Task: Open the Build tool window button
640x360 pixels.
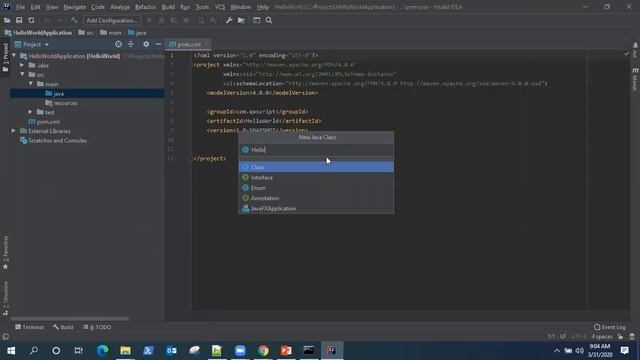Action: [x=63, y=327]
